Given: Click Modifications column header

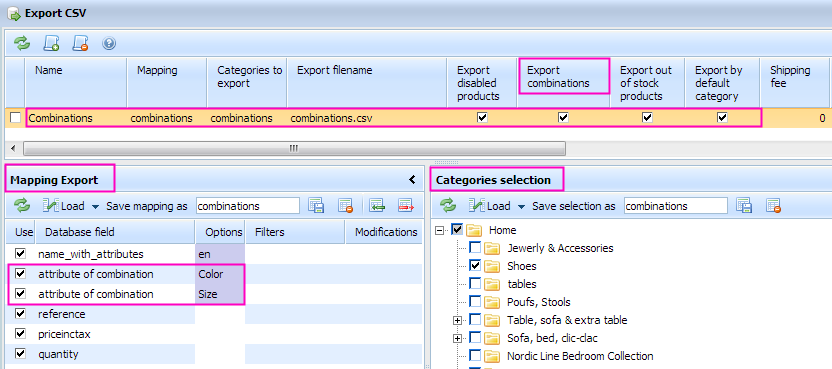Looking at the screenshot, I should pos(385,232).
